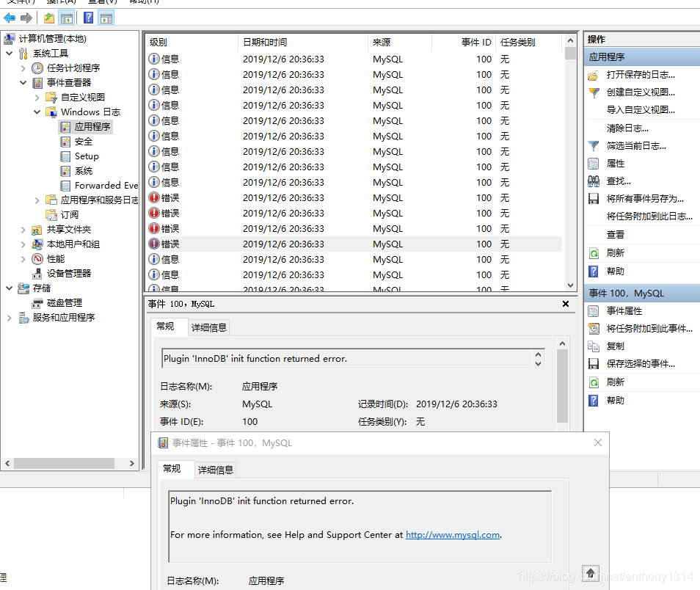
Task: Click 打开保存的日志 action
Action: (640, 75)
